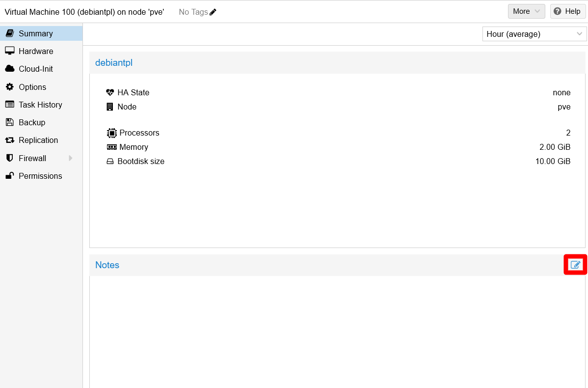Open the Notes edit pencil icon
Viewport: 588px width, 388px height.
pos(575,265)
